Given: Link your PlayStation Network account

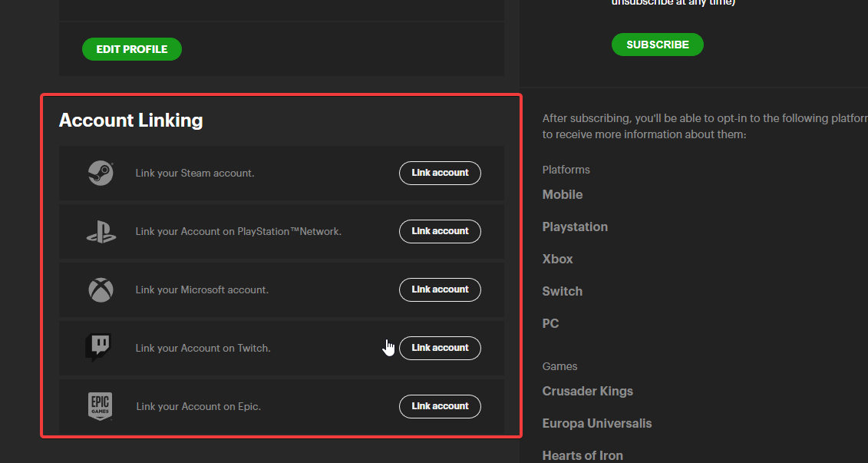Looking at the screenshot, I should (x=440, y=232).
